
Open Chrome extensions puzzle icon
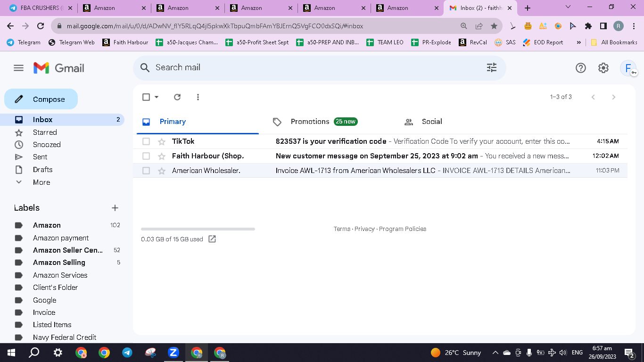point(588,26)
